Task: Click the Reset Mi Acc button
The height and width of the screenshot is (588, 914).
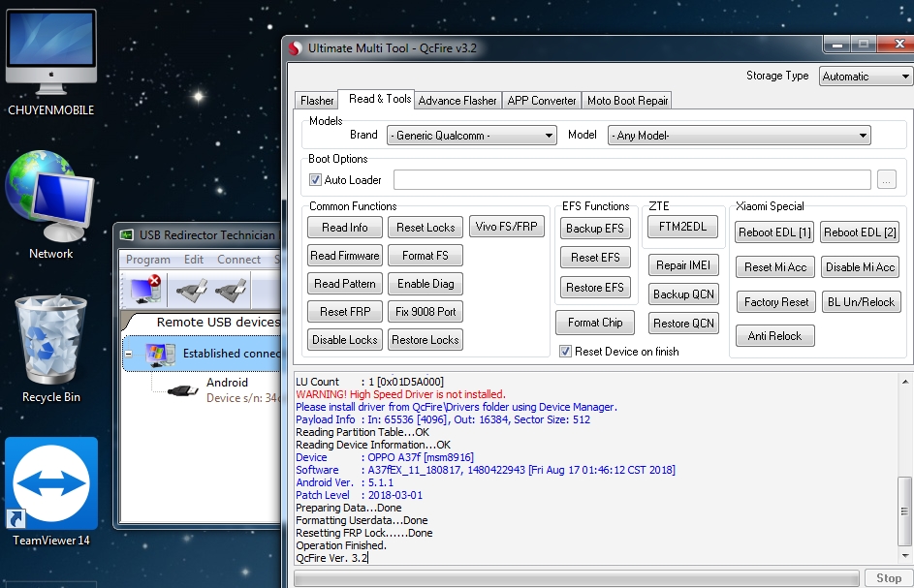Action: coord(775,267)
